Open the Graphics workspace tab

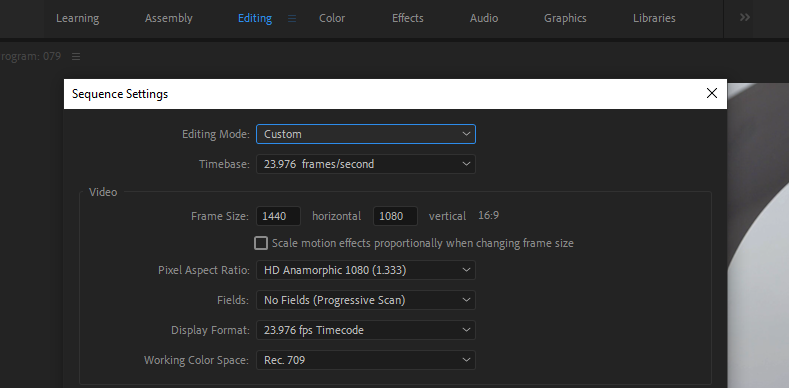(x=565, y=18)
